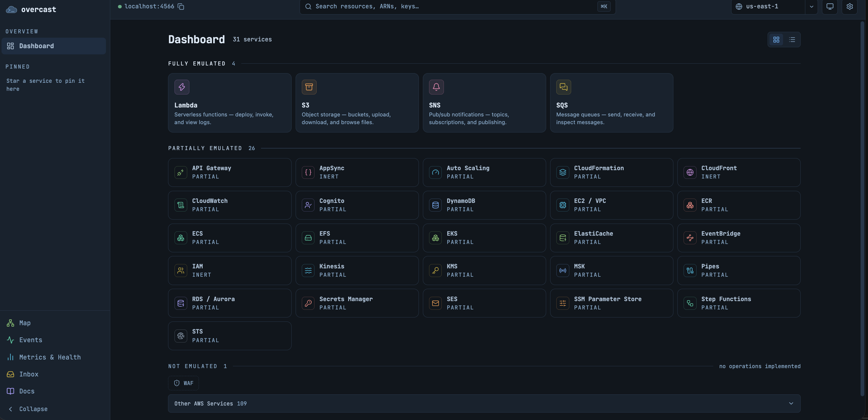Screen dimensions: 868x420
Task: Click the page vertical scrollbar
Action: (x=862, y=209)
